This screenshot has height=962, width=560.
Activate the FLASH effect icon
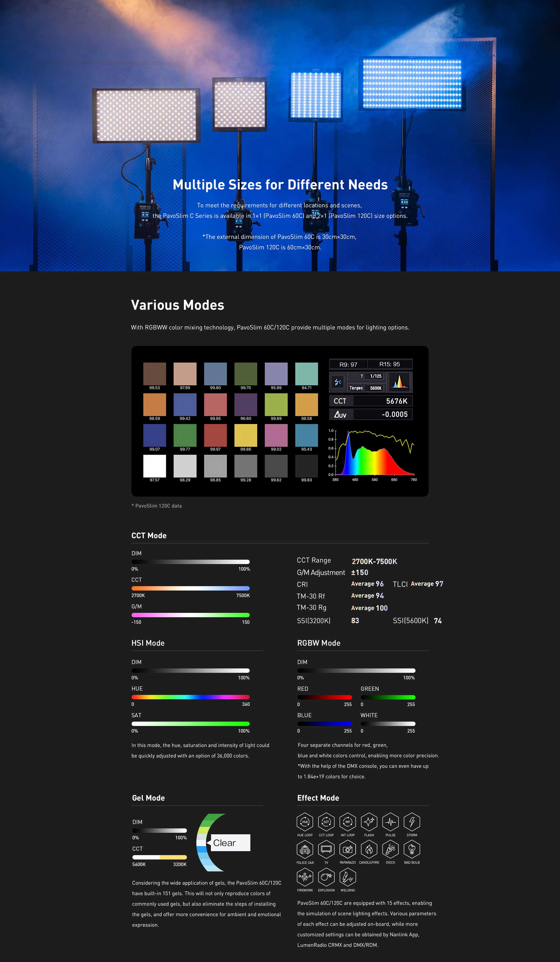point(369,822)
